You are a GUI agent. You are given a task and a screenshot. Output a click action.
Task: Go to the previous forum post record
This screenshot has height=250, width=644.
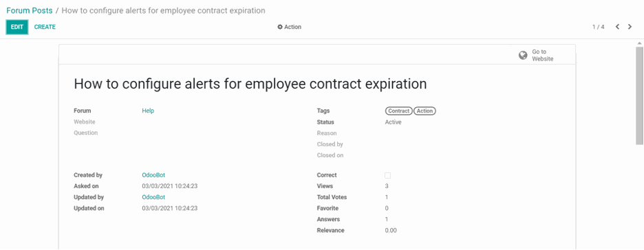pyautogui.click(x=617, y=27)
